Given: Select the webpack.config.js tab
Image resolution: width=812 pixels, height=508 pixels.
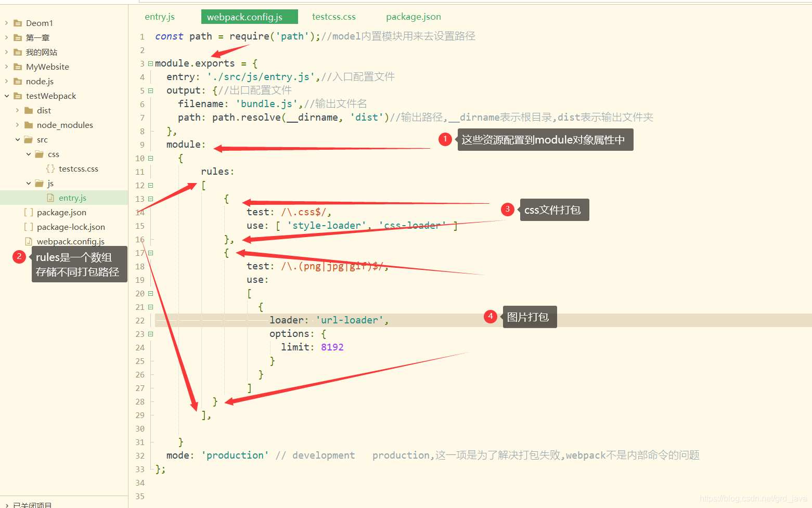Looking at the screenshot, I should 249,17.
